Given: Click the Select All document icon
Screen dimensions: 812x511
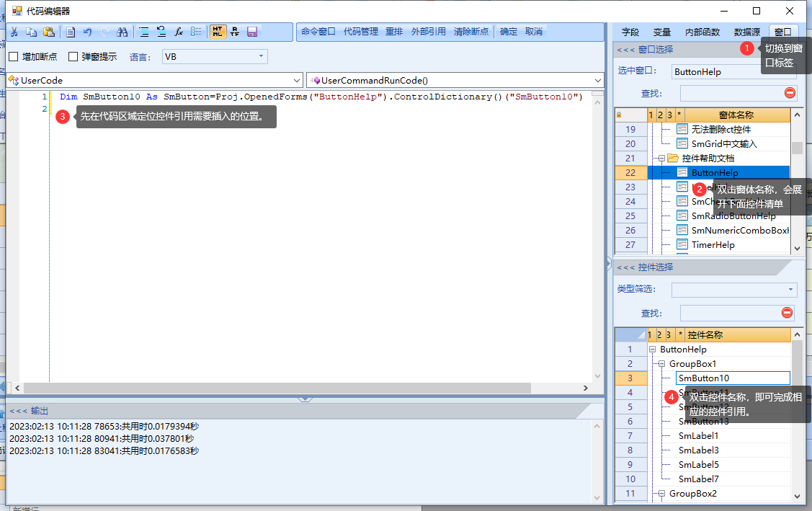Looking at the screenshot, I should [71, 32].
